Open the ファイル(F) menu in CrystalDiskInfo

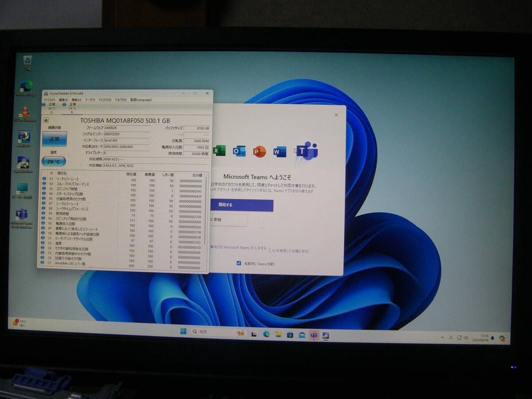pos(49,100)
